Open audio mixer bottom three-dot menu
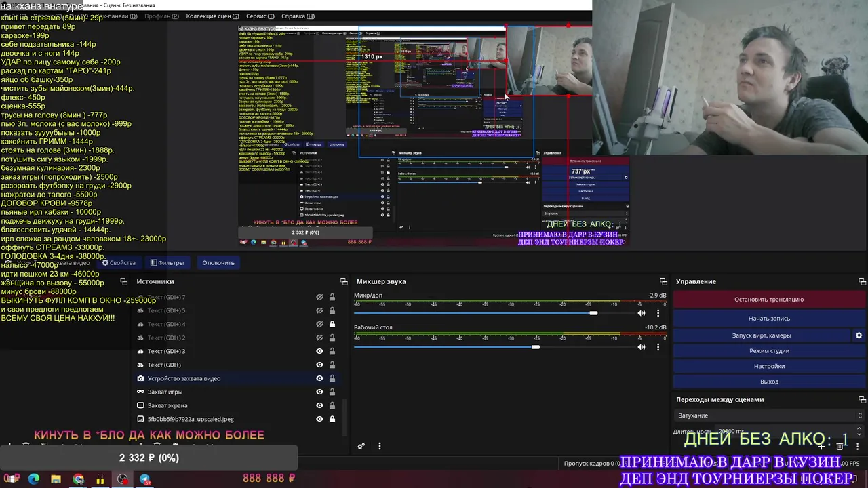The height and width of the screenshot is (488, 868). tap(380, 446)
